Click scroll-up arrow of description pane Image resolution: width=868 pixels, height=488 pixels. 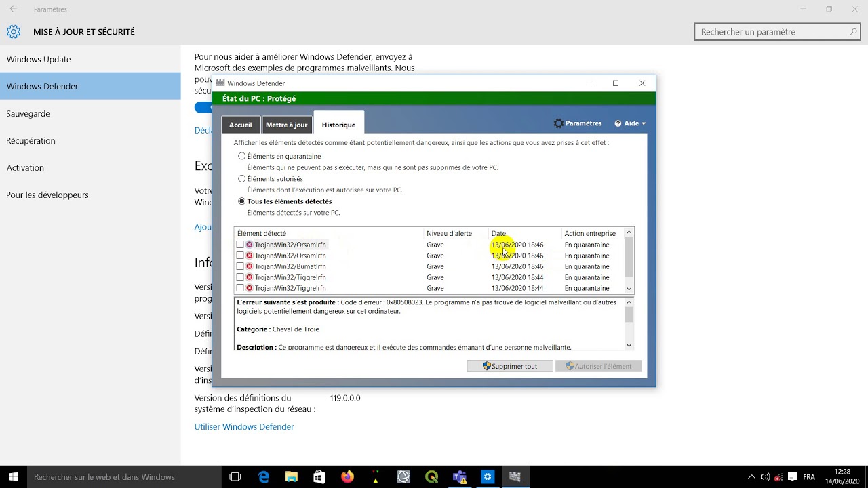[x=629, y=302]
